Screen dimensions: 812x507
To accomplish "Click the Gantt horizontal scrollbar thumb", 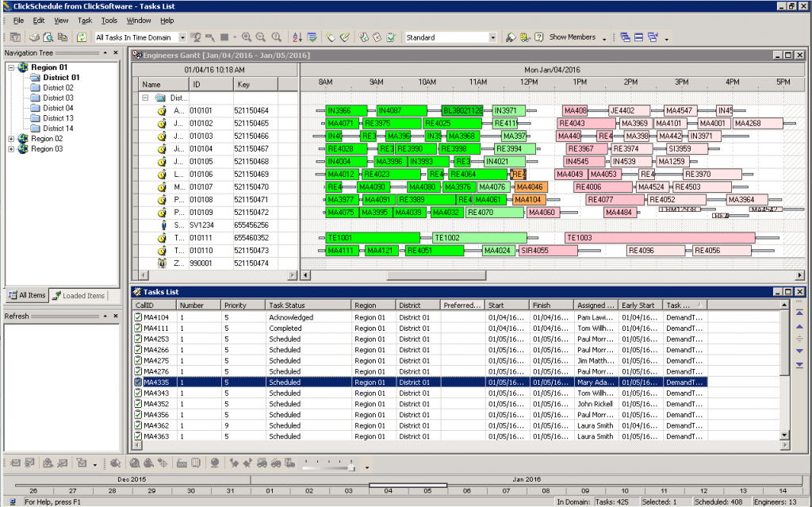I will coord(436,275).
